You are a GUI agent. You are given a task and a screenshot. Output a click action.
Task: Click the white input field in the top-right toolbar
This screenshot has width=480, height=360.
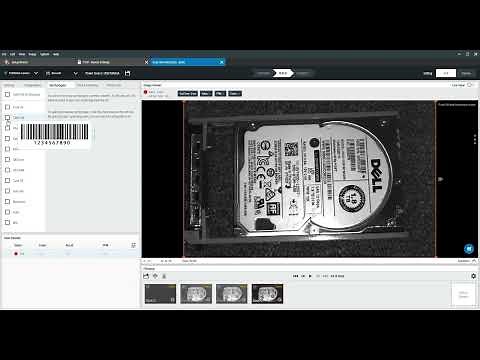446,73
